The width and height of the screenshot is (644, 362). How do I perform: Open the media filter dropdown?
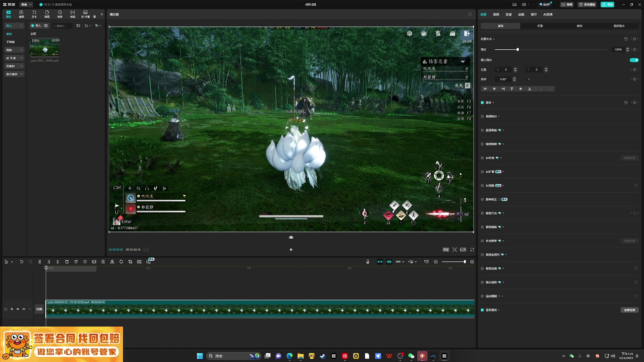pyautogui.click(x=98, y=26)
